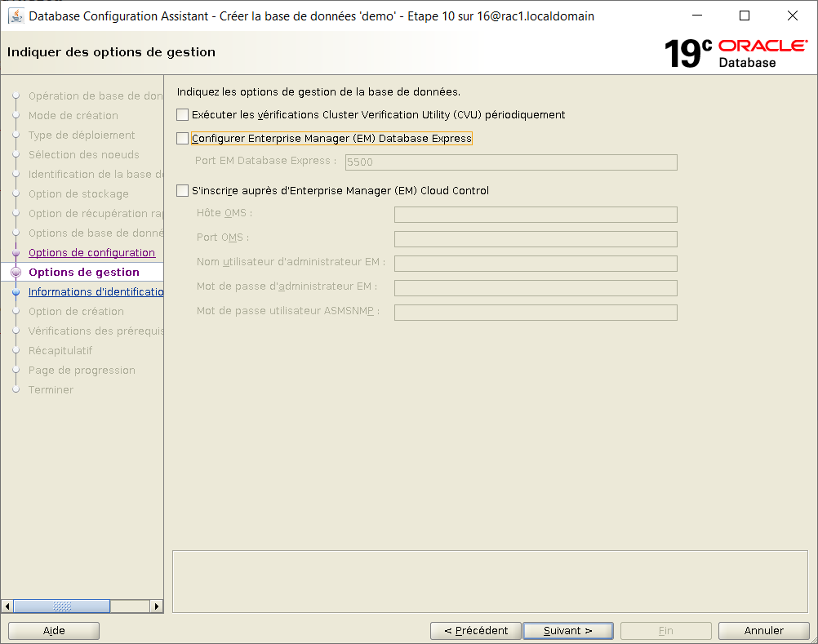Open help with the Aide button
This screenshot has height=644, width=818.
pos(54,630)
